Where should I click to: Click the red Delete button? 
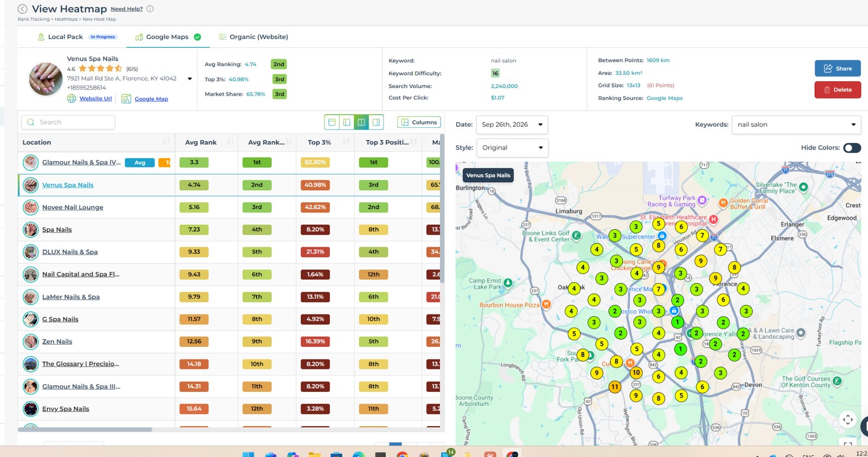click(838, 89)
